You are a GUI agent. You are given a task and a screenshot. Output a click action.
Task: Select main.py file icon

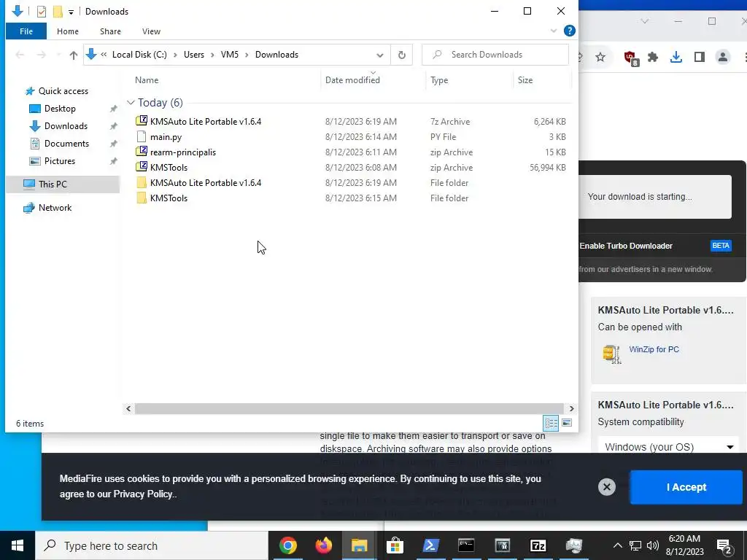click(141, 136)
